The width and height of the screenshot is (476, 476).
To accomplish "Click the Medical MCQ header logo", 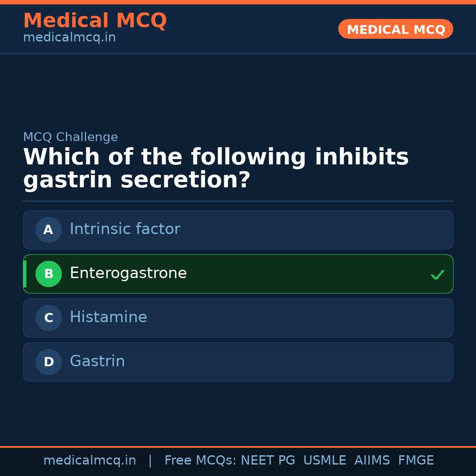I will pos(95,21).
